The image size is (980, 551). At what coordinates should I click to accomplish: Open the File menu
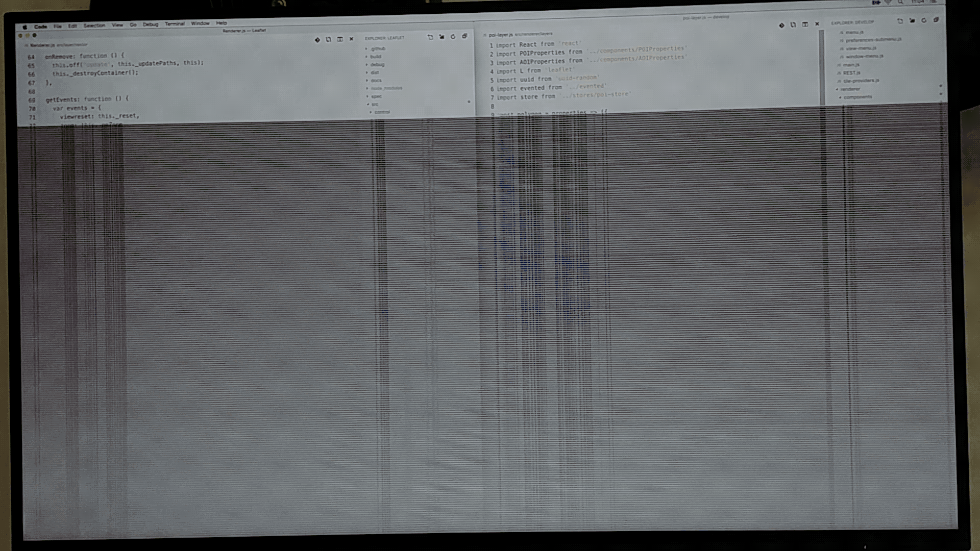click(58, 26)
